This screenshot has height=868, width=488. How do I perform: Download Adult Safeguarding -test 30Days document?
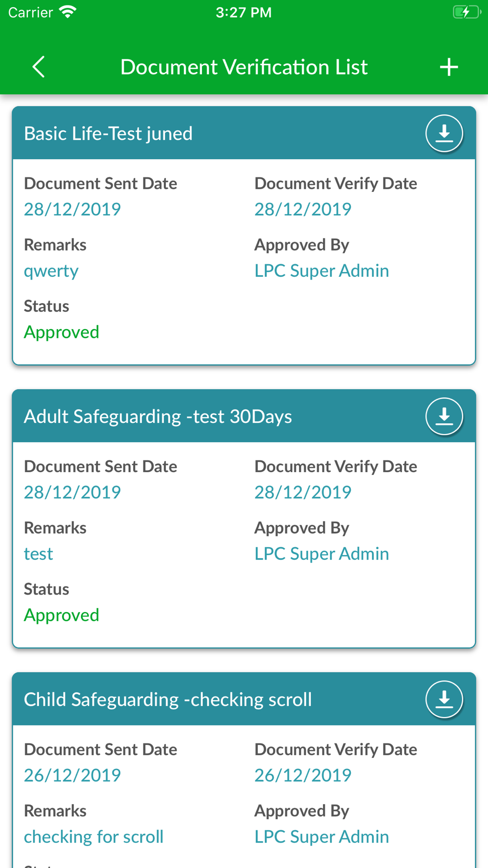444,416
